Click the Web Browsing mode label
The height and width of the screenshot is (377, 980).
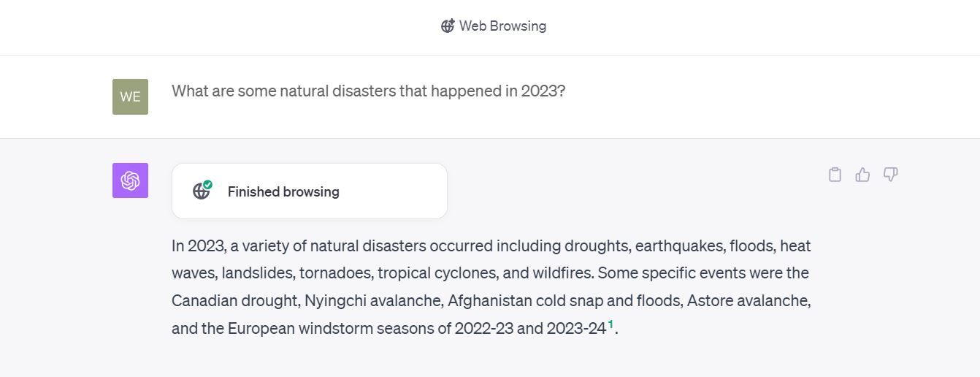click(502, 26)
